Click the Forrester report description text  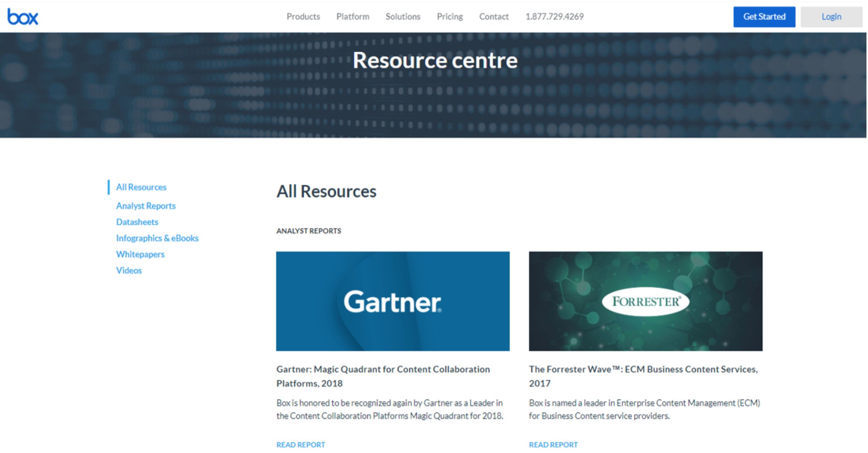(x=644, y=409)
